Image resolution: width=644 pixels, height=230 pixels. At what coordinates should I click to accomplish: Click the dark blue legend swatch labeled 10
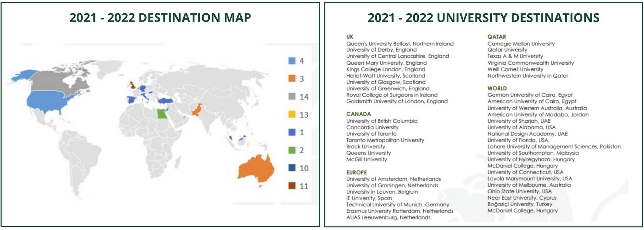(x=292, y=168)
